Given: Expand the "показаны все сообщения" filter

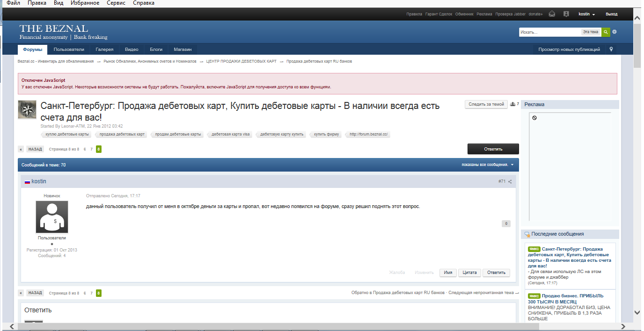Looking at the screenshot, I should [x=487, y=165].
